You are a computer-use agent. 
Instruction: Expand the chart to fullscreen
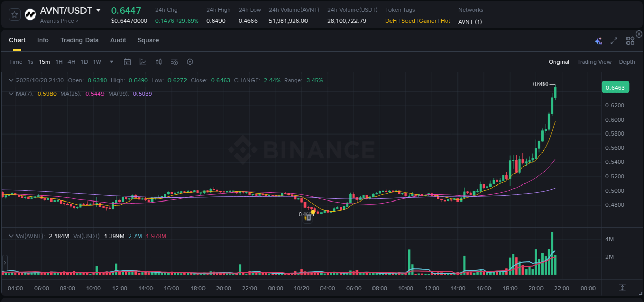614,40
